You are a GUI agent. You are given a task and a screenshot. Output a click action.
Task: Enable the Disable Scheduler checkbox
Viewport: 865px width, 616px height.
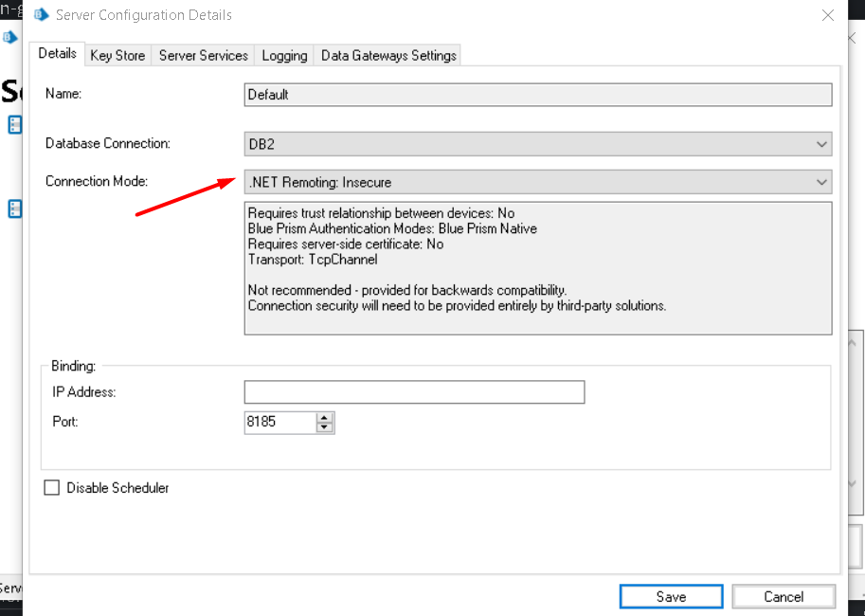tap(51, 488)
